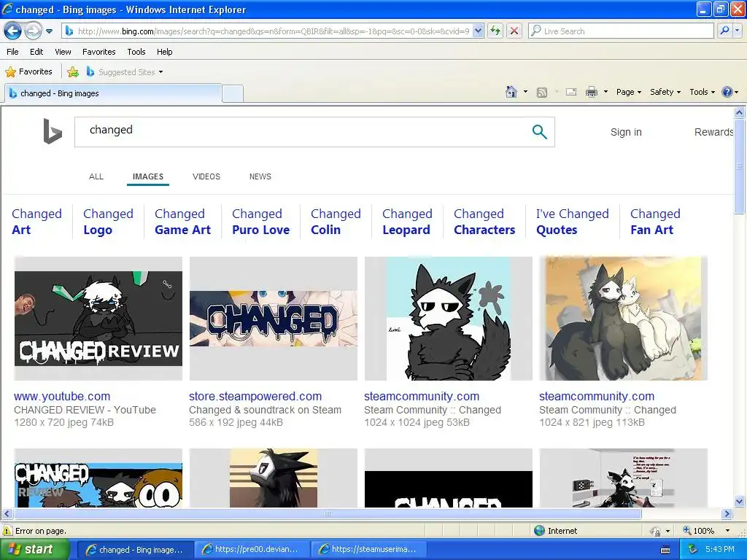Open the black wolf arms-crossed thumbnail

tap(449, 319)
